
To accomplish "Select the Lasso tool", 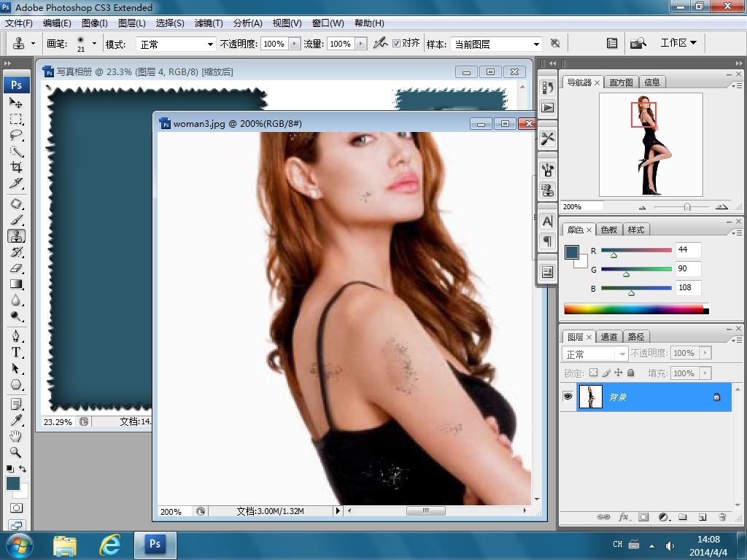I will tap(16, 135).
